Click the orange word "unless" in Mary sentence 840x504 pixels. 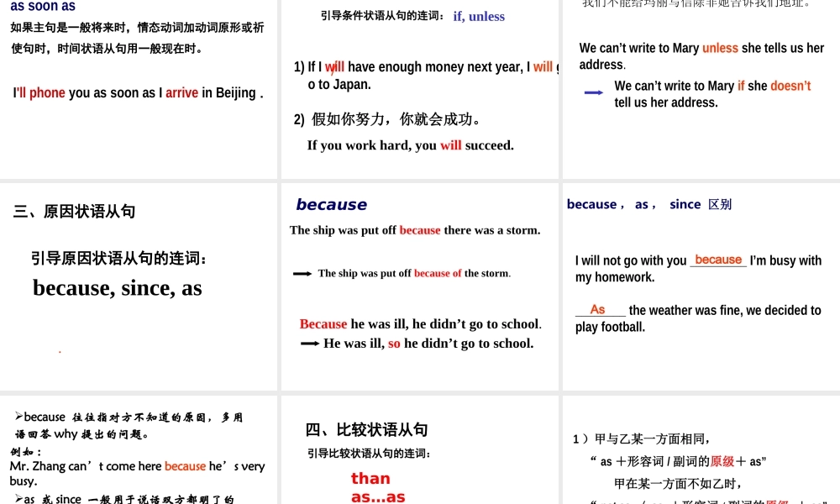(x=720, y=48)
